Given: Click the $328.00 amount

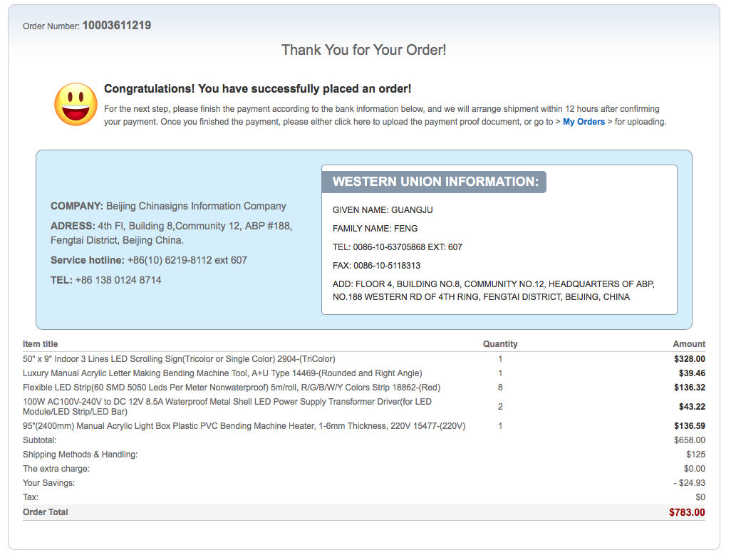Looking at the screenshot, I should tap(690, 359).
